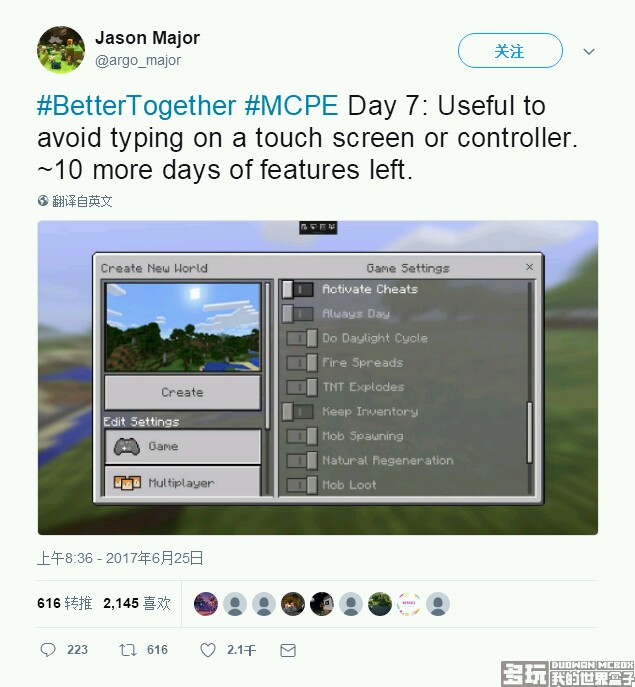Expand the tweet options chevron
Screen dimensions: 635x687
click(x=589, y=52)
